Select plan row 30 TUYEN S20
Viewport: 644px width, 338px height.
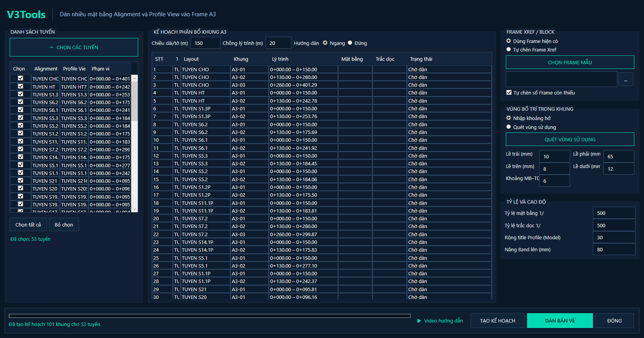coord(322,297)
